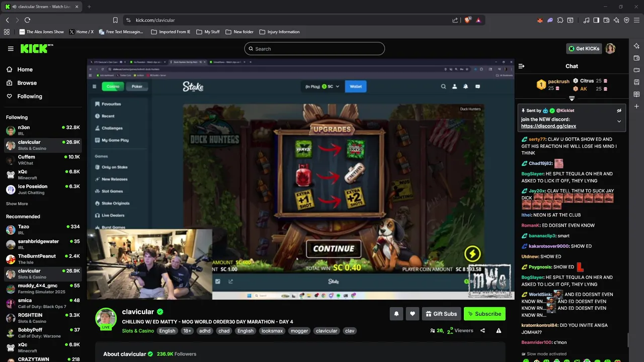Open the Imported From IE bookmark folder
Screen dimensions: 644x362
(x=171, y=32)
